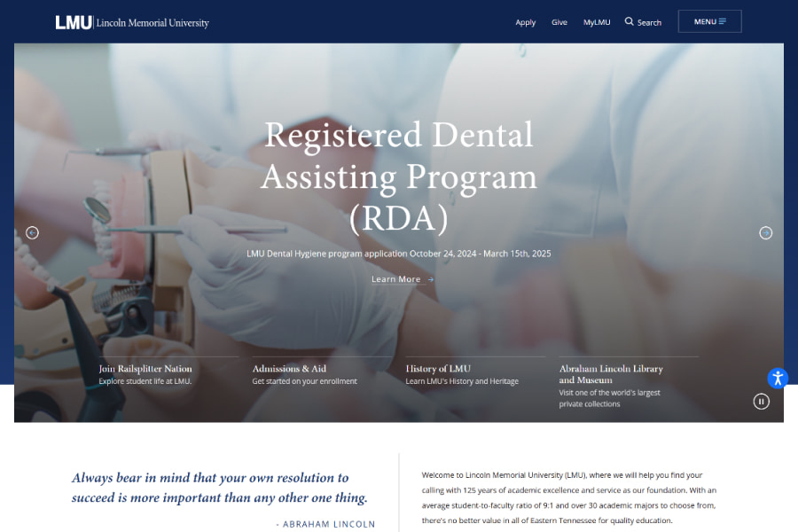Click 'Explore student life at LMU.' text

[145, 381]
